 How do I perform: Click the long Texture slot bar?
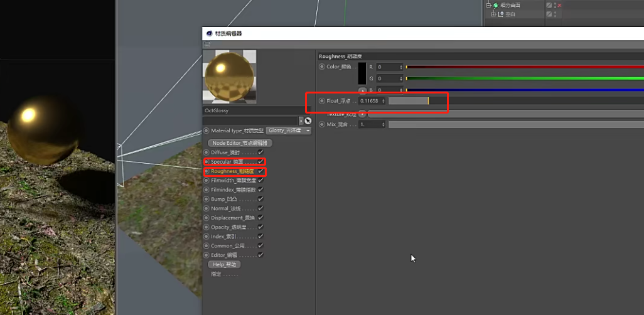point(506,114)
